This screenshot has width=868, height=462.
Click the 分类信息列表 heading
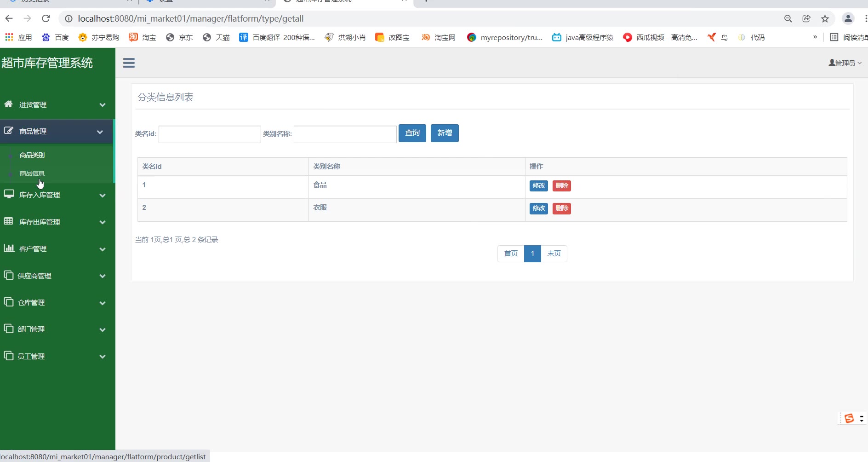(x=166, y=97)
